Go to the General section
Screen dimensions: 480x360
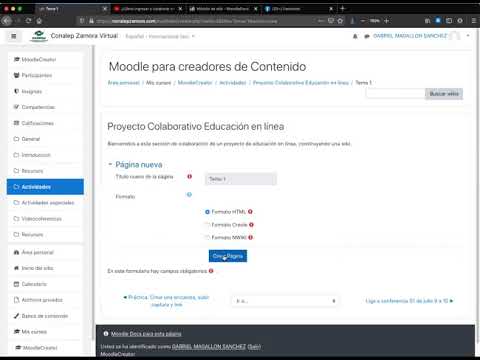pyautogui.click(x=45, y=139)
